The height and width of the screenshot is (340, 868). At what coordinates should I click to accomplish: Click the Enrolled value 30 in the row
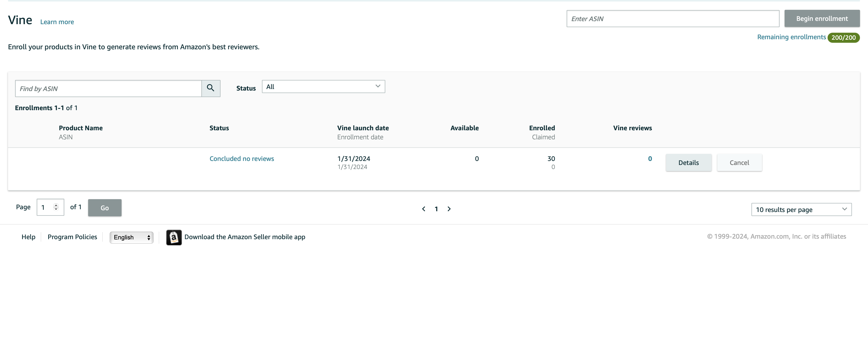pyautogui.click(x=551, y=158)
